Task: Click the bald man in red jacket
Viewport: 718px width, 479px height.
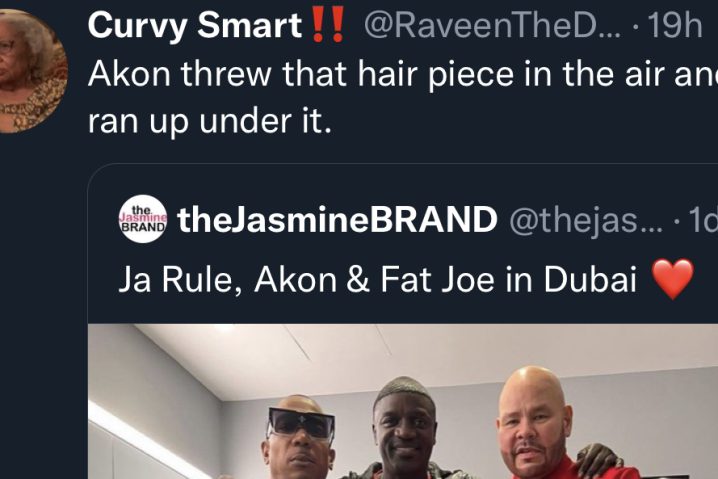Action: coord(549,424)
